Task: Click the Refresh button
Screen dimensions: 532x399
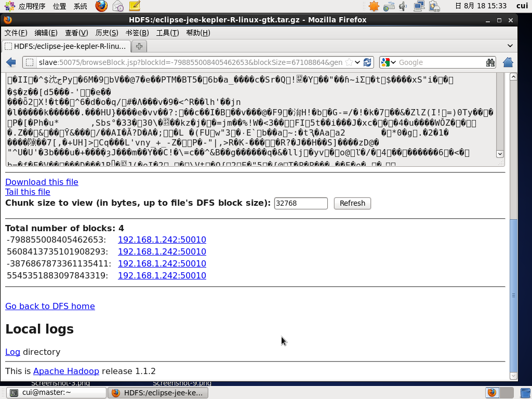Action: [x=352, y=203]
